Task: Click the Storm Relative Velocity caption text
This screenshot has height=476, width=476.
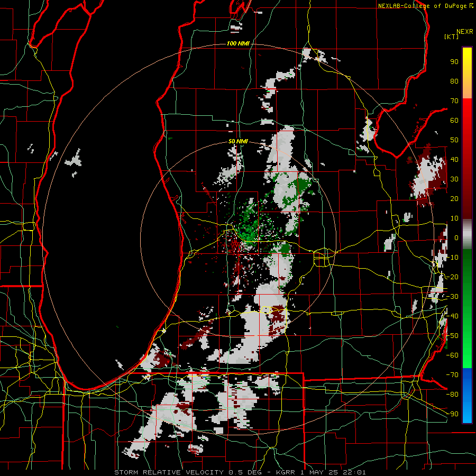Action: [x=240, y=472]
